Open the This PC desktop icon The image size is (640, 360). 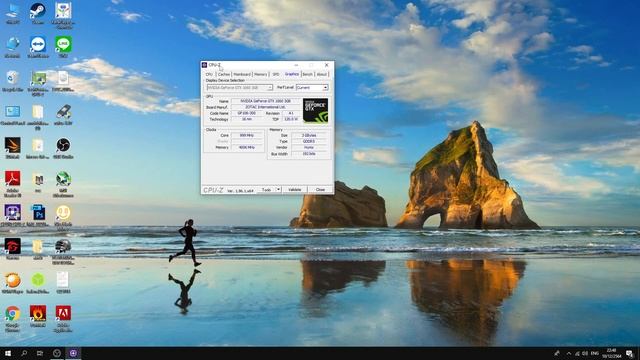[13, 11]
